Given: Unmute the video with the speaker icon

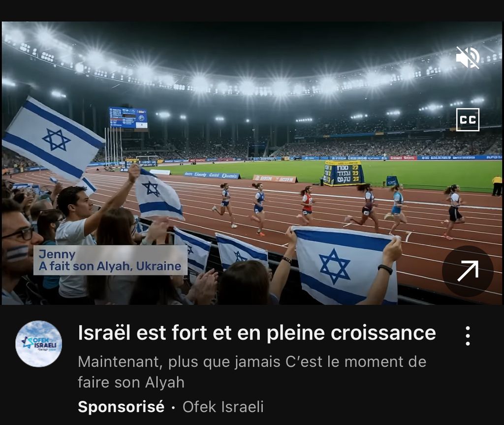Looking at the screenshot, I should (468, 58).
